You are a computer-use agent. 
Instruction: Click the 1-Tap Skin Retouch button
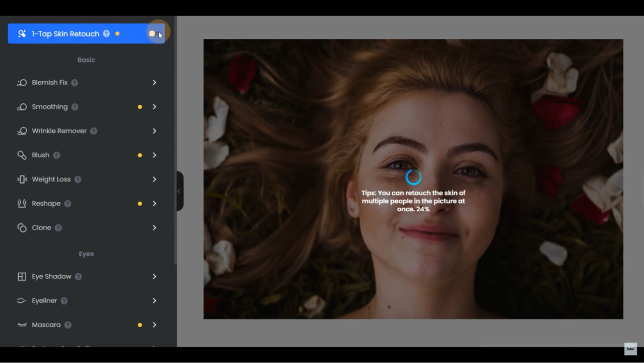point(65,34)
